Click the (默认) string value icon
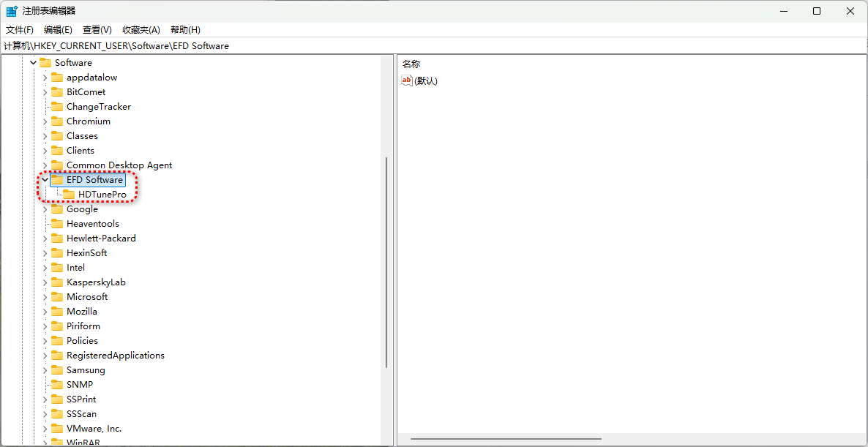868x447 pixels. [408, 80]
